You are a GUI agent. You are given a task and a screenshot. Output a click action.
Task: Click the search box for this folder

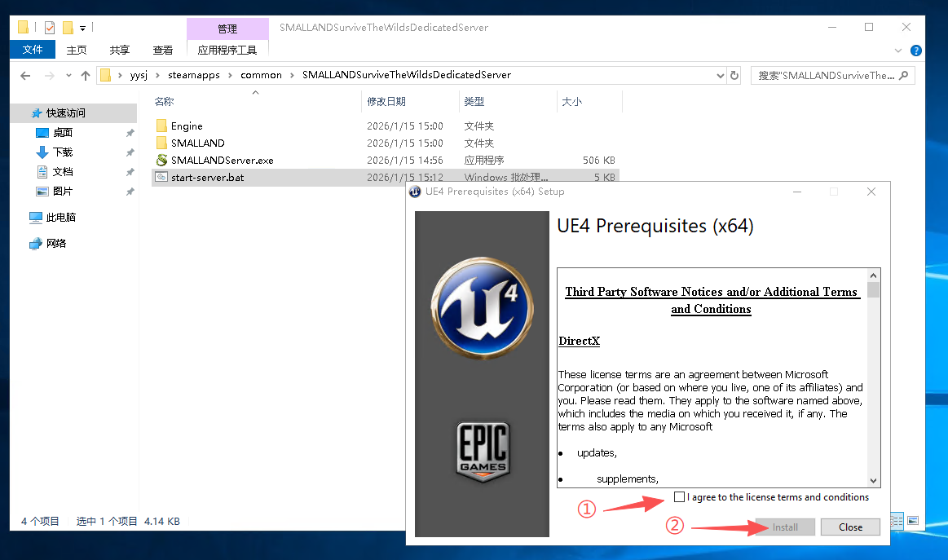(x=826, y=76)
